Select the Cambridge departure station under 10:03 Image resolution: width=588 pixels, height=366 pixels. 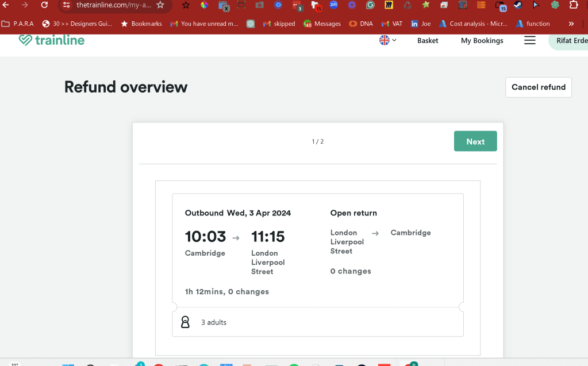[205, 253]
